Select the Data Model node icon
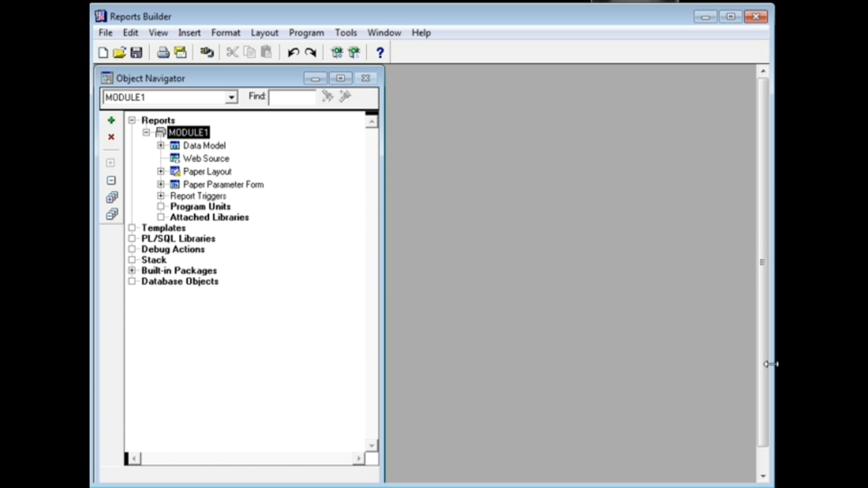This screenshot has width=868, height=488. click(174, 145)
